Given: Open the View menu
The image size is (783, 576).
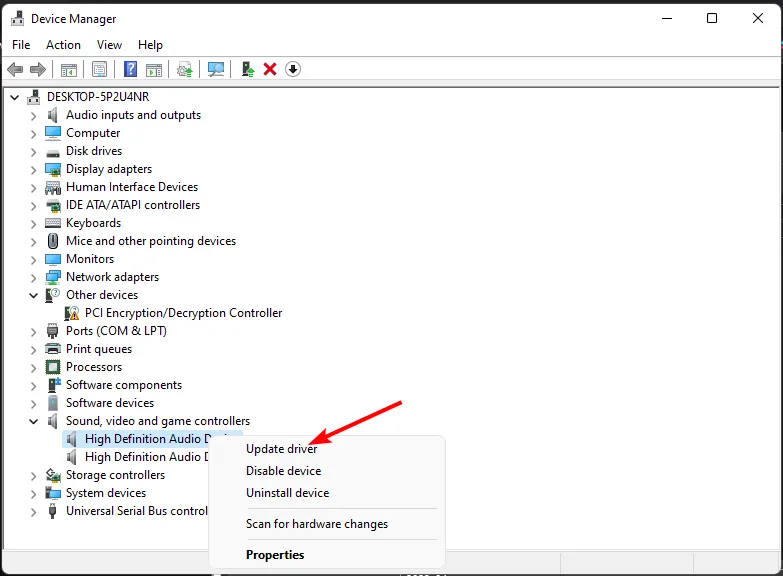Looking at the screenshot, I should (x=109, y=45).
